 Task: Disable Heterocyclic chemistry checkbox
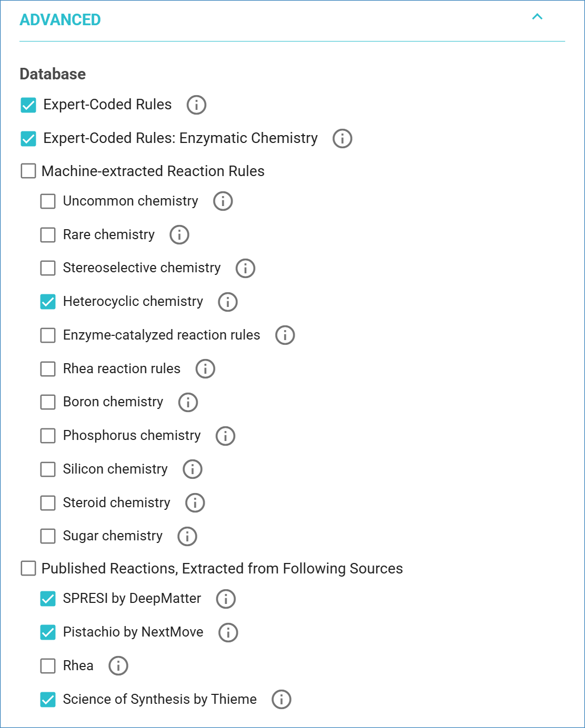click(48, 302)
